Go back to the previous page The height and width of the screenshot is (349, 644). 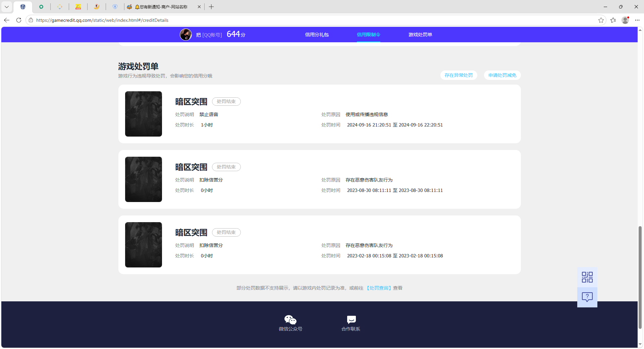click(7, 20)
